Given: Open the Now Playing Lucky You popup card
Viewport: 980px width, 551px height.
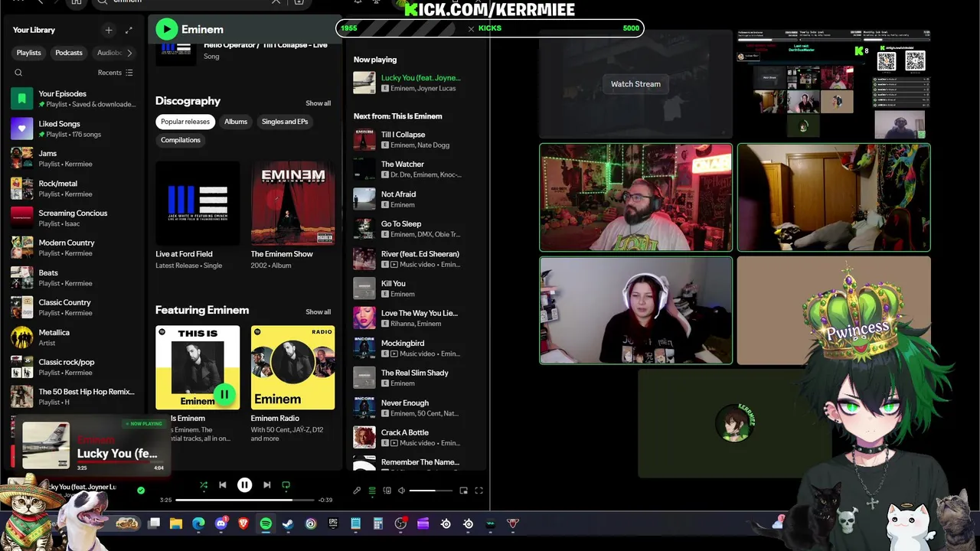Looking at the screenshot, I should 91,445.
